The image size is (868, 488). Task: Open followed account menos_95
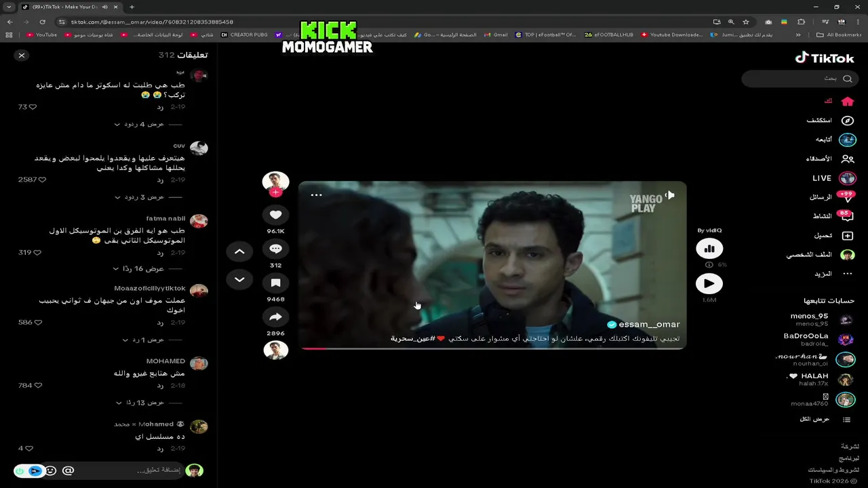(821, 320)
